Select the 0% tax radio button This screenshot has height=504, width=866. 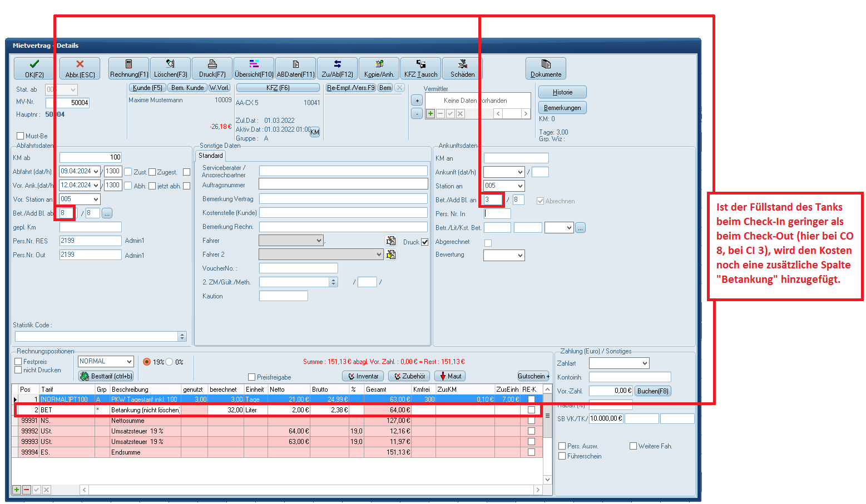tap(170, 362)
